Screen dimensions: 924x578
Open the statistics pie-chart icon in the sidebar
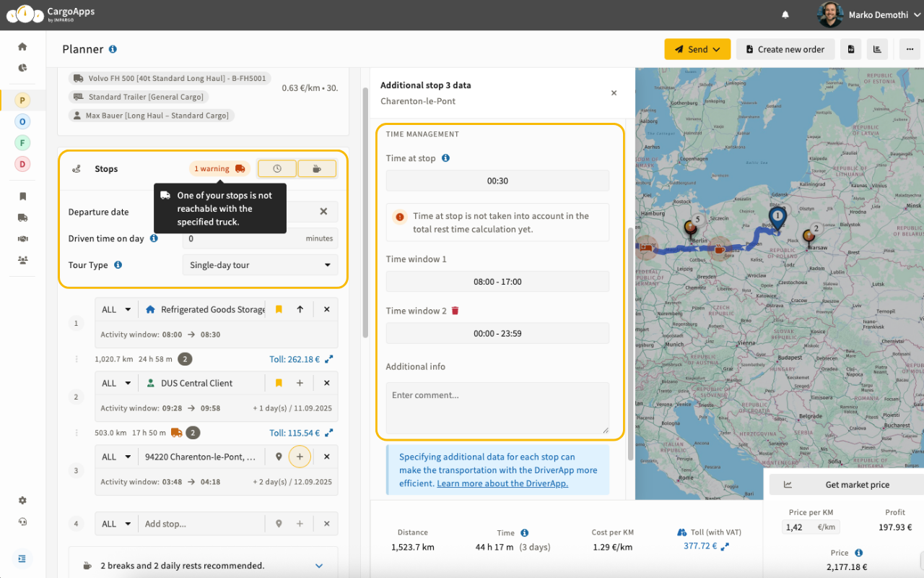click(22, 67)
